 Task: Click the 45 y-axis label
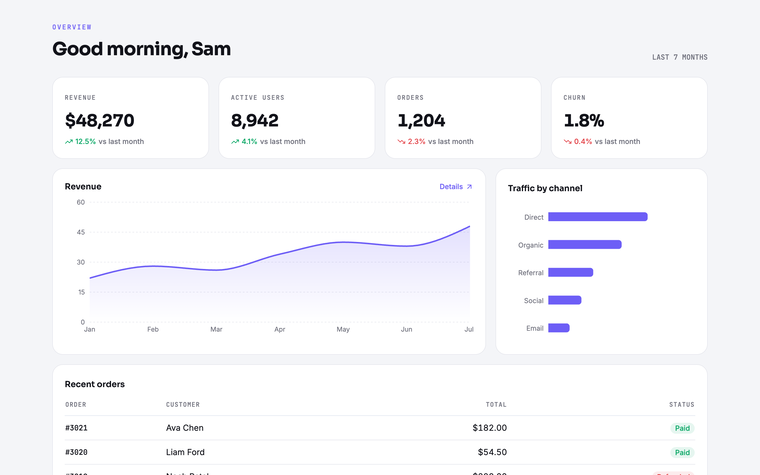80,232
